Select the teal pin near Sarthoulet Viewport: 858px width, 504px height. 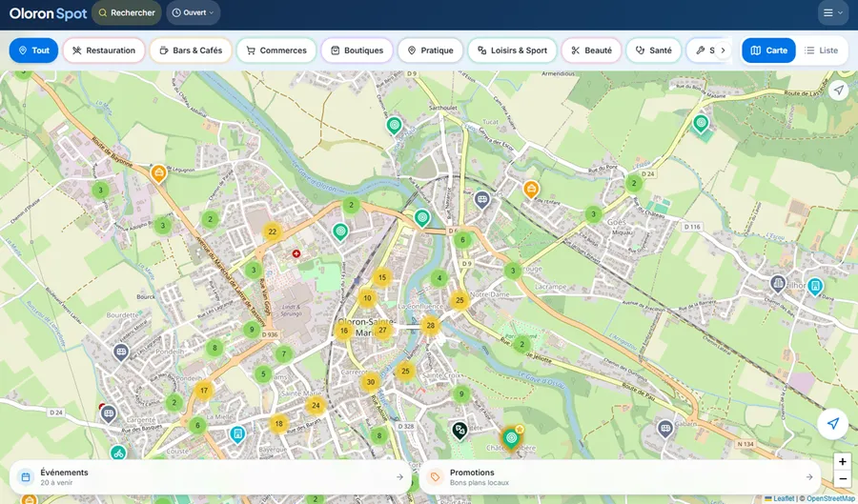click(394, 126)
